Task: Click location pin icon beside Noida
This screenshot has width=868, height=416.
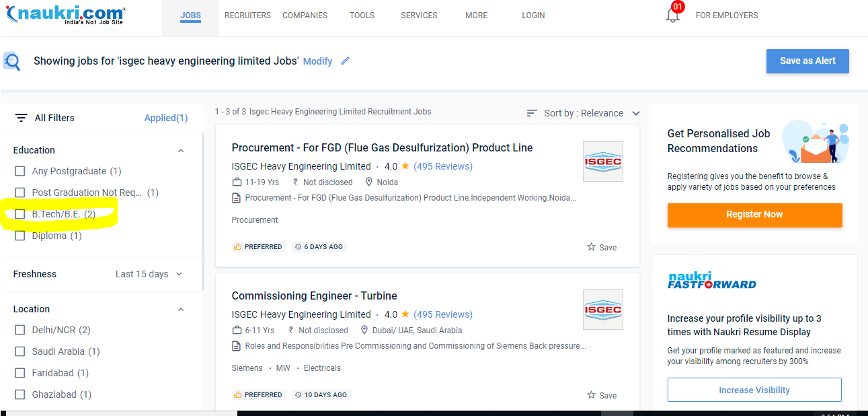Action: point(368,182)
